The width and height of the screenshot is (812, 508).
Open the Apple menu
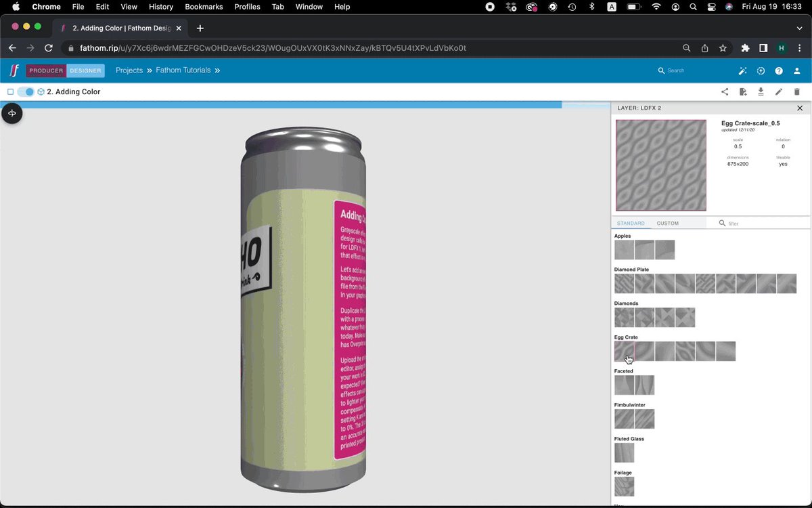15,7
